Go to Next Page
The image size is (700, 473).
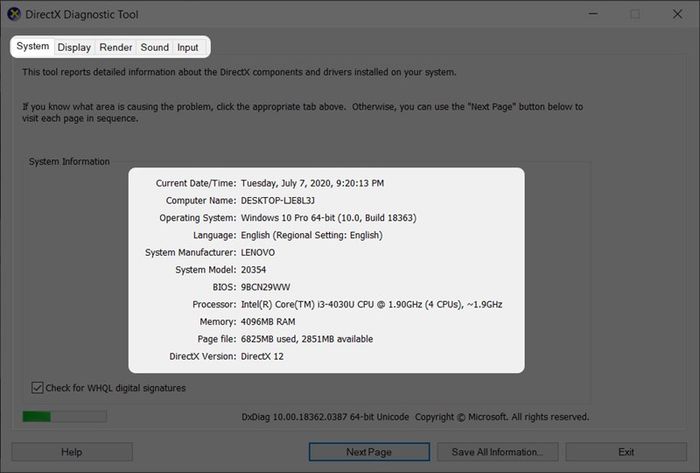click(369, 452)
